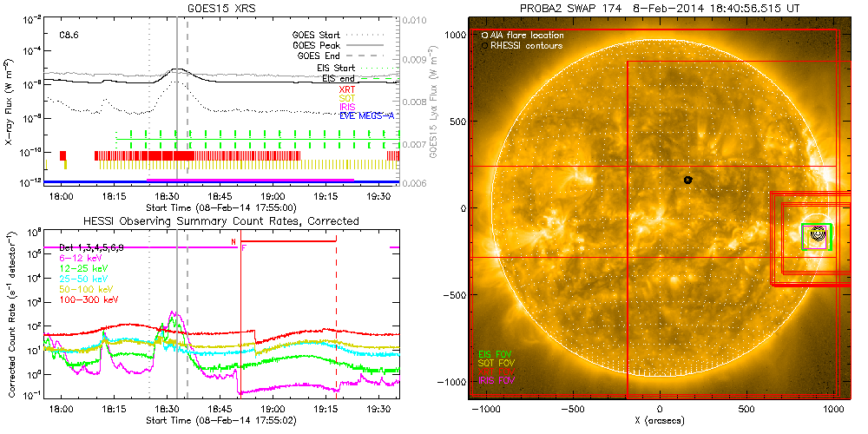This screenshot has height=434, width=868.
Task: Click the 'IRIS FOV' legend label
Action: click(x=496, y=383)
